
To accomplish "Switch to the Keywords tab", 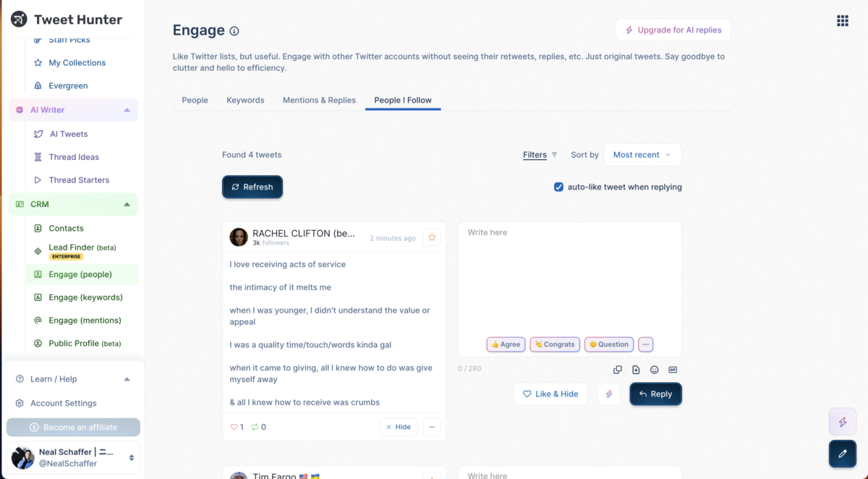I will pos(245,100).
